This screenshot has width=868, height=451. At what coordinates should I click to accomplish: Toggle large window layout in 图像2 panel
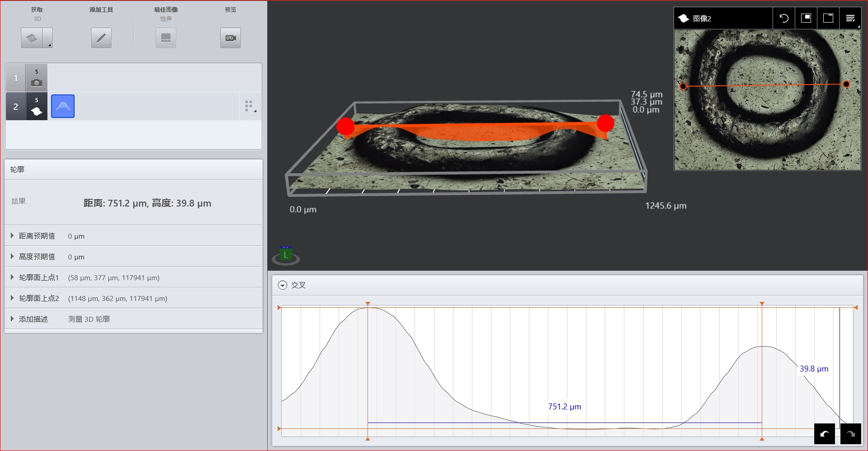(828, 18)
